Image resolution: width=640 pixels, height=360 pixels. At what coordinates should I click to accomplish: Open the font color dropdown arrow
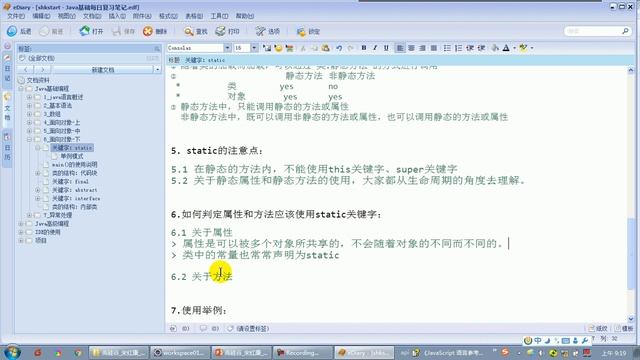coord(514,48)
